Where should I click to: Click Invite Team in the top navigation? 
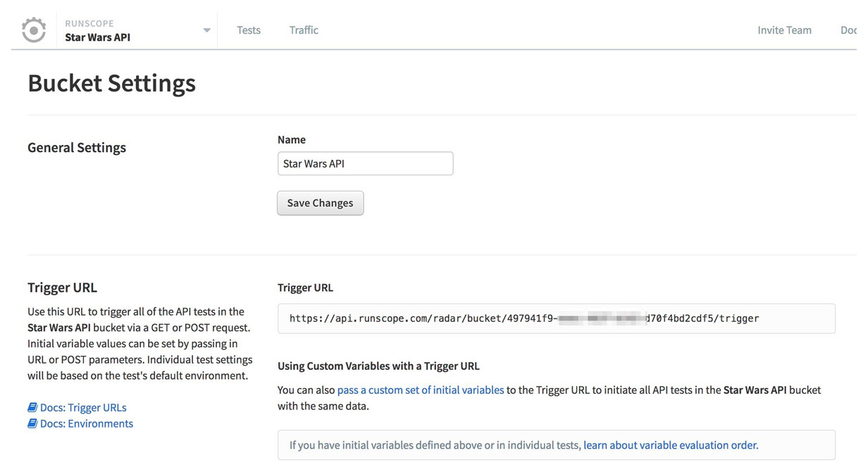(x=784, y=30)
